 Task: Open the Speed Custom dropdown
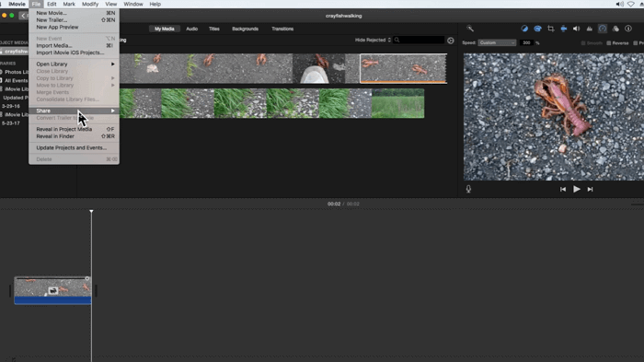(497, 42)
